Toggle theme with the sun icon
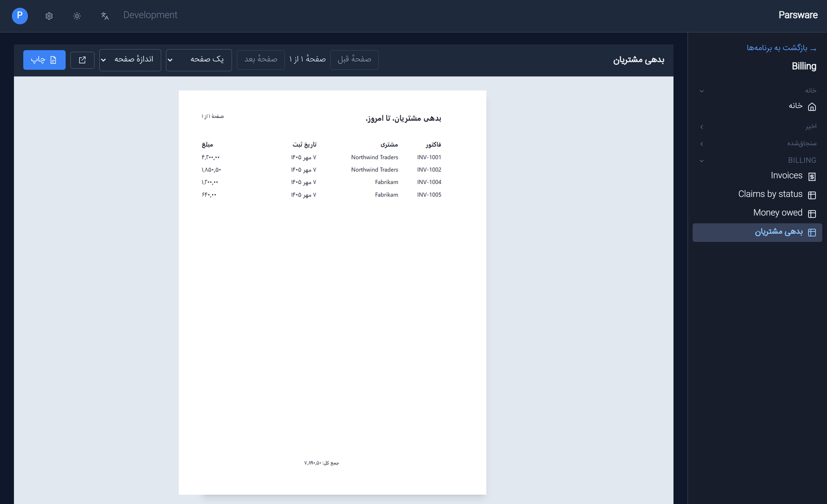Screen dimensions: 827x504 coord(77,16)
